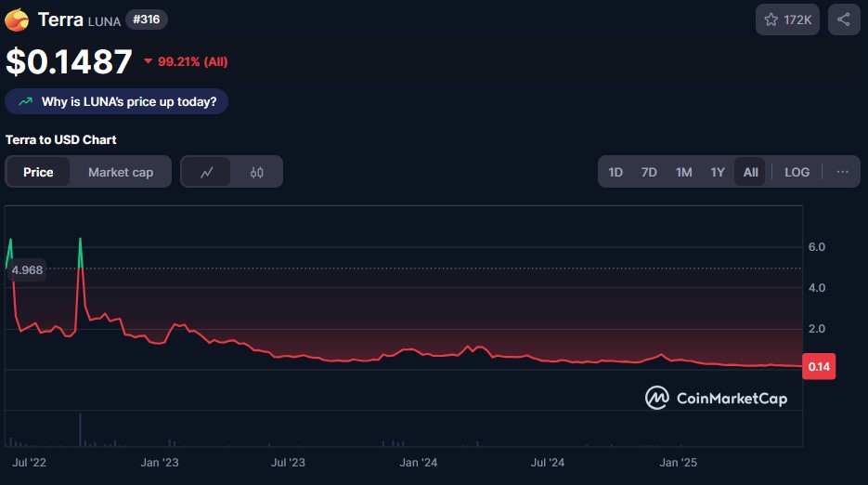The width and height of the screenshot is (868, 485).
Task: Click the Jan '24 axis label
Action: [418, 463]
